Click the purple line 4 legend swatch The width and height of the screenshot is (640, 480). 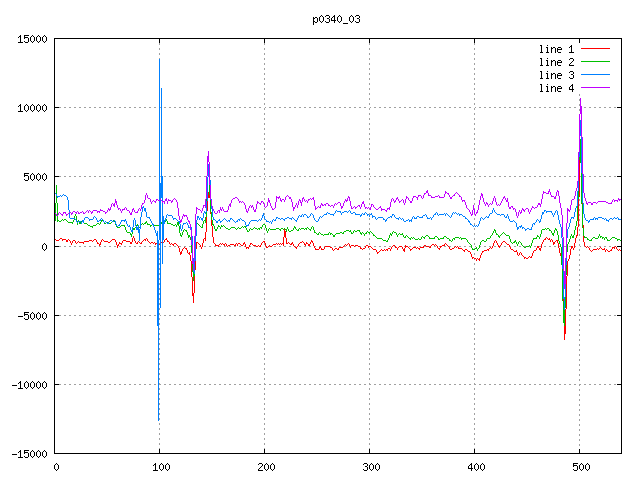(x=596, y=88)
